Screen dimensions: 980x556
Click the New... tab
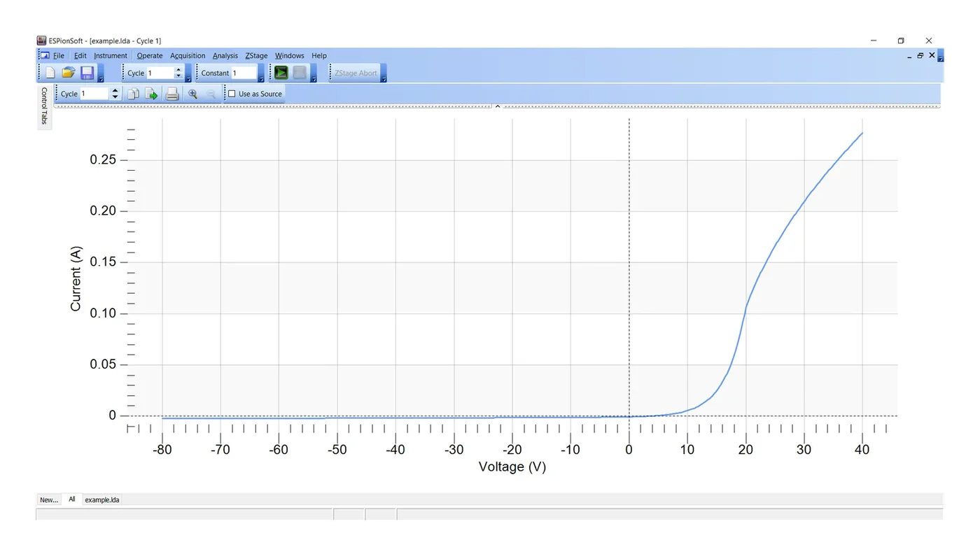point(49,500)
